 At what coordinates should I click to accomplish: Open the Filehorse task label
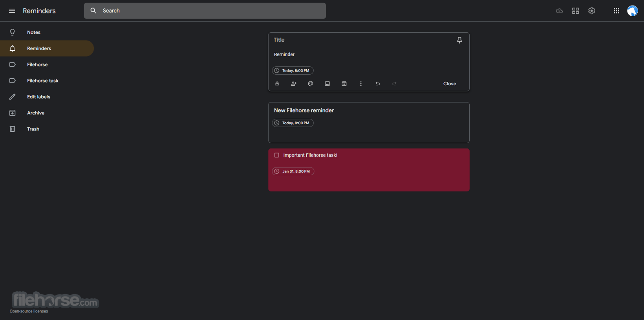pos(47,81)
